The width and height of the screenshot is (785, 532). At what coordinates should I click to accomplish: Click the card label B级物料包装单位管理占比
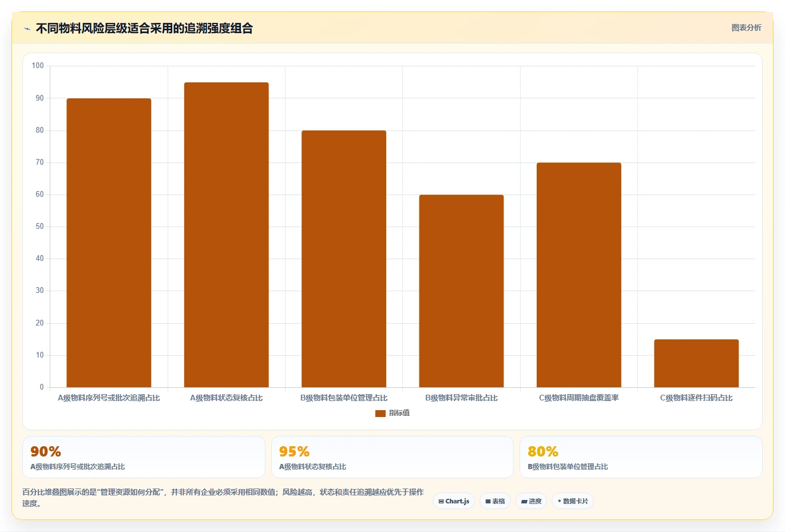(x=568, y=467)
